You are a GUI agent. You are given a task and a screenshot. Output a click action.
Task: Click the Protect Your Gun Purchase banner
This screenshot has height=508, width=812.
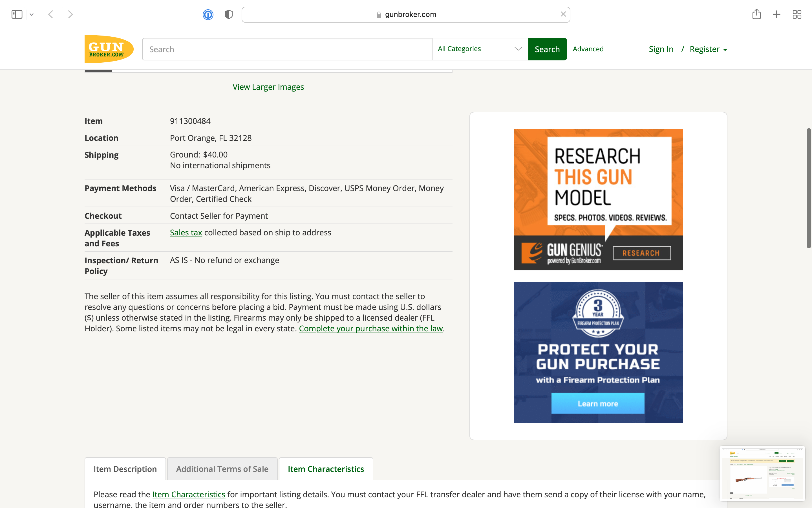click(x=598, y=352)
